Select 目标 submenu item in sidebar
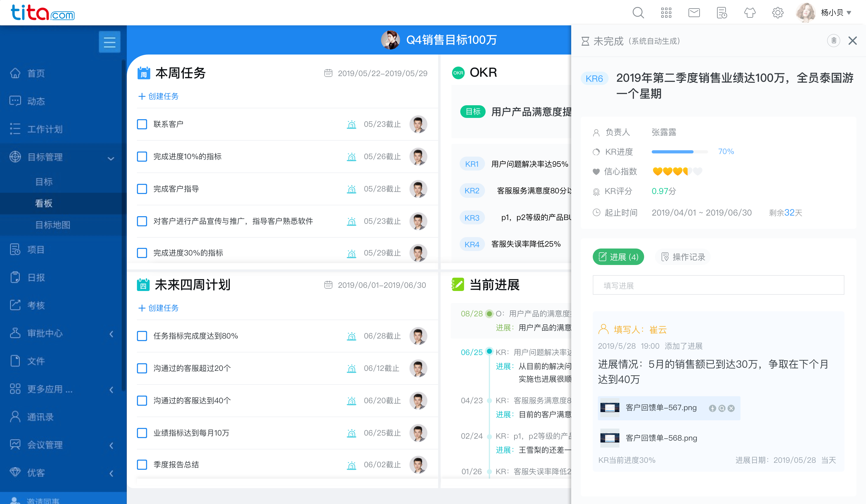This screenshot has height=504, width=866. pos(44,182)
